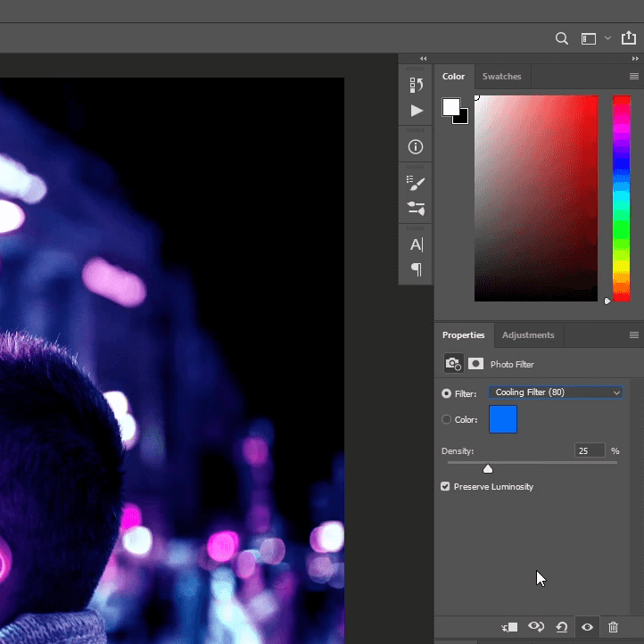Uncheck Preserve Luminosity
Viewport: 644px width, 644px height.
(445, 487)
